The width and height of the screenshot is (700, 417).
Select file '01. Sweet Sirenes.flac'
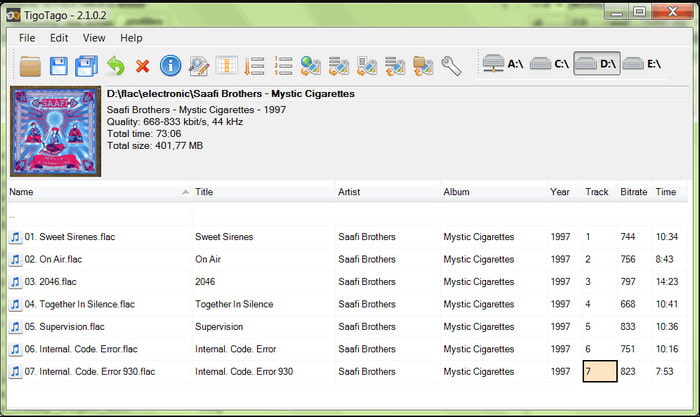70,237
